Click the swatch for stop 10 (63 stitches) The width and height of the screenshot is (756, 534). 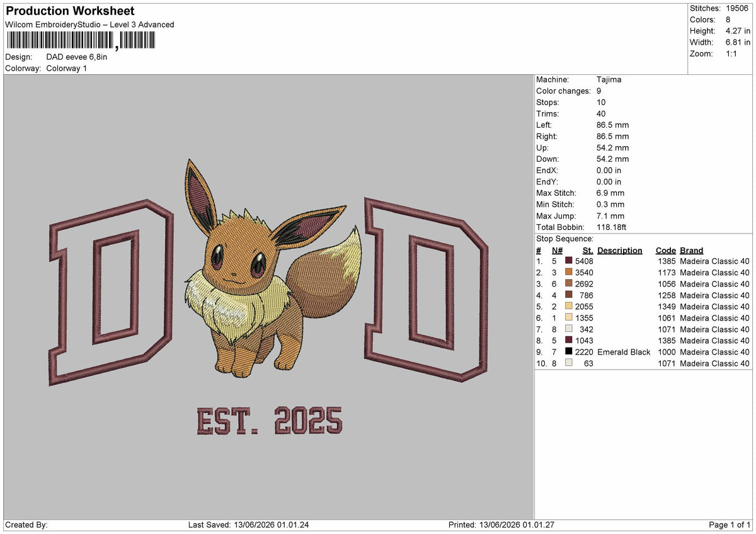point(569,363)
